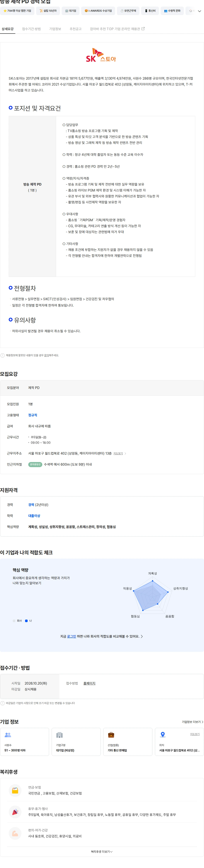The image size is (204, 868).
Task: Click the 편의·여가·건강 muscle icon
Action: [x=15, y=834]
